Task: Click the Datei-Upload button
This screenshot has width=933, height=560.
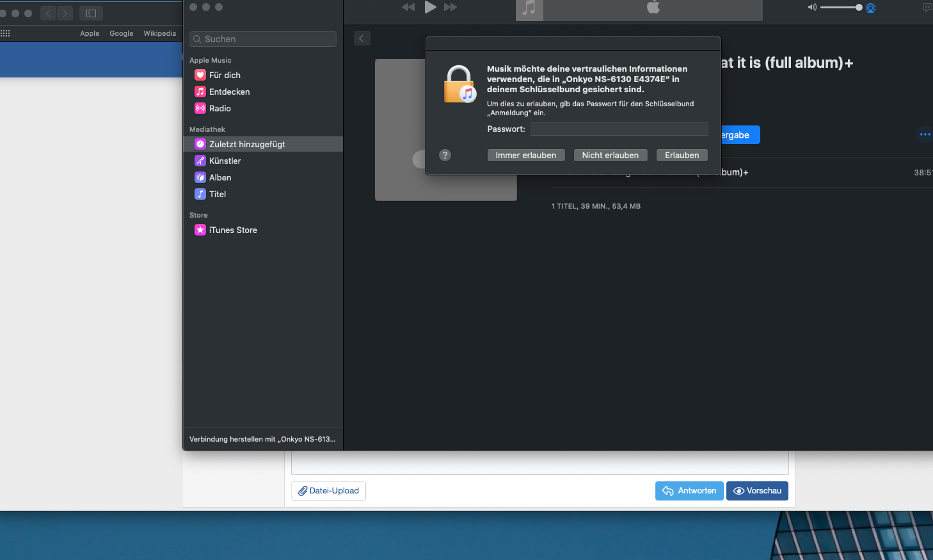Action: (x=328, y=491)
